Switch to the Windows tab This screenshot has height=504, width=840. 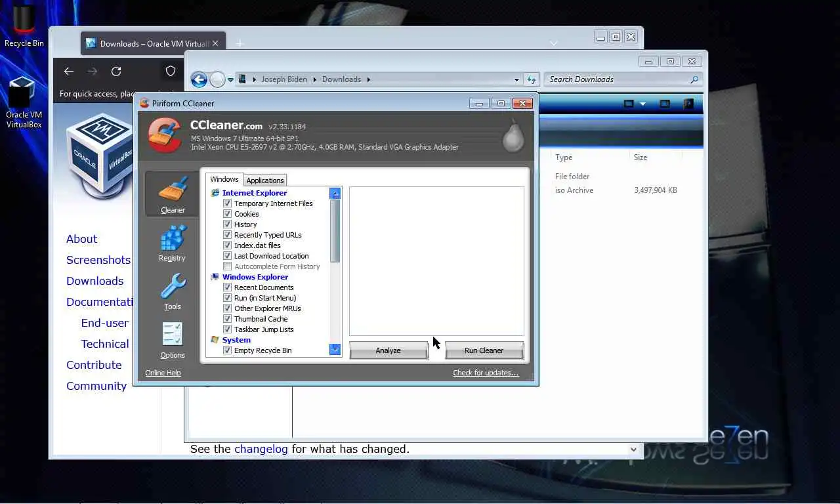click(x=224, y=179)
